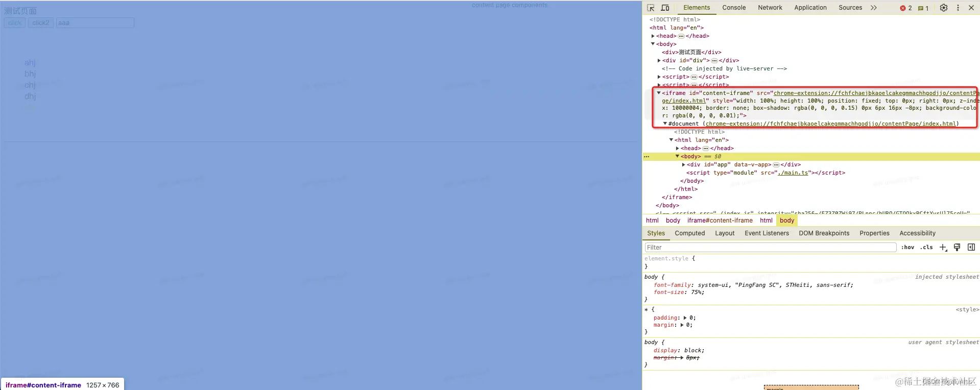Image resolution: width=980 pixels, height=390 pixels.
Task: Expand the collapsed head ellipsis of outer document
Action: pyautogui.click(x=681, y=36)
